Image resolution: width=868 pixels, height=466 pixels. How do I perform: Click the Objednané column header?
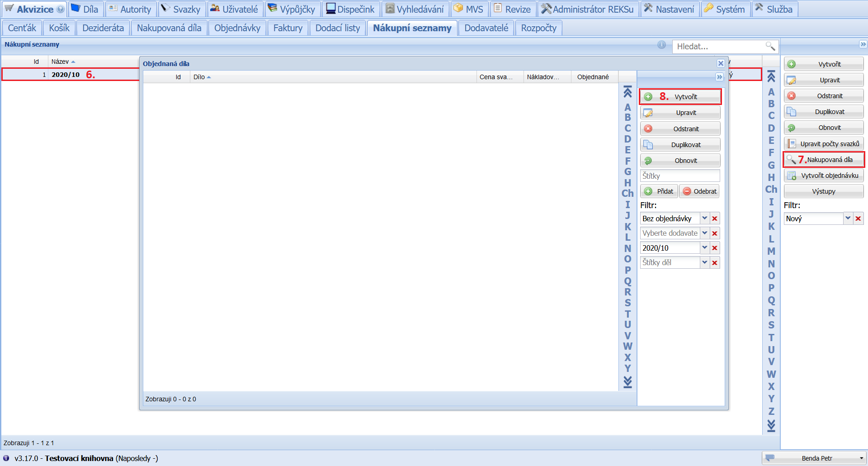[x=594, y=77]
